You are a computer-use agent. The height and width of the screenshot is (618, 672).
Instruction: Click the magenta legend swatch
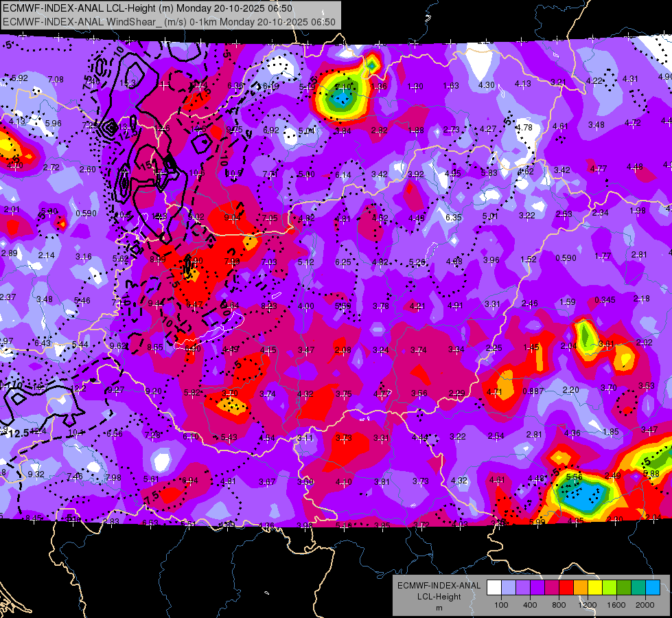point(552,587)
